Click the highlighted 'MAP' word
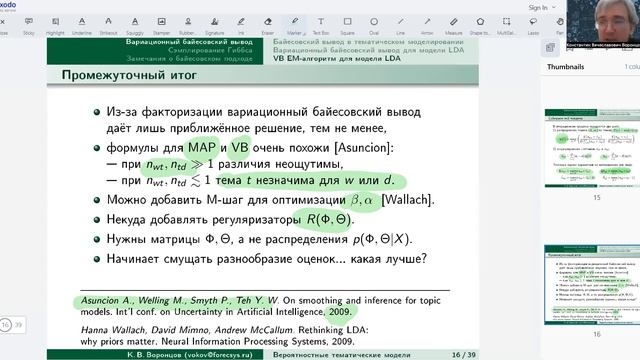The width and height of the screenshot is (640, 360). click(202, 147)
